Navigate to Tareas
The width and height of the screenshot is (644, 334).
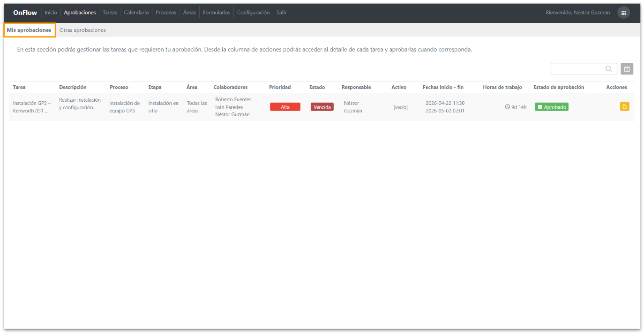point(110,13)
